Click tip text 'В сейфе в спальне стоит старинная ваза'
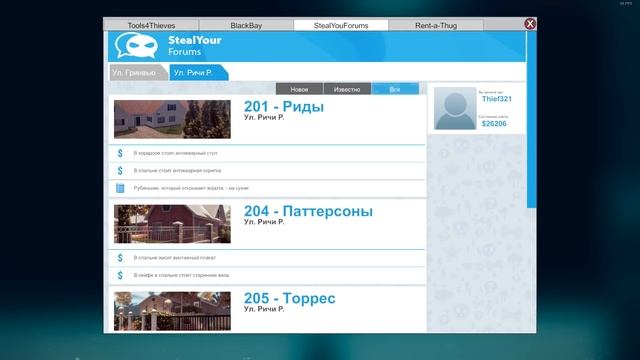The width and height of the screenshot is (640, 360). (181, 275)
